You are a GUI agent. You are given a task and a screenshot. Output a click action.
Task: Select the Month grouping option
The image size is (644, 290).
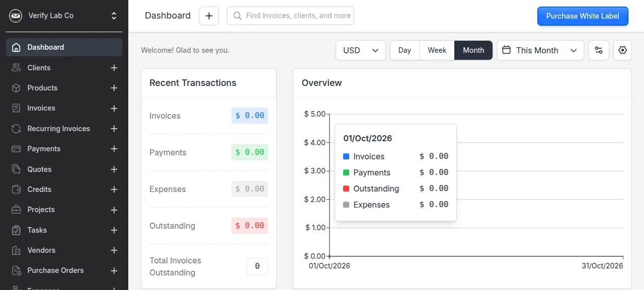[x=473, y=50]
